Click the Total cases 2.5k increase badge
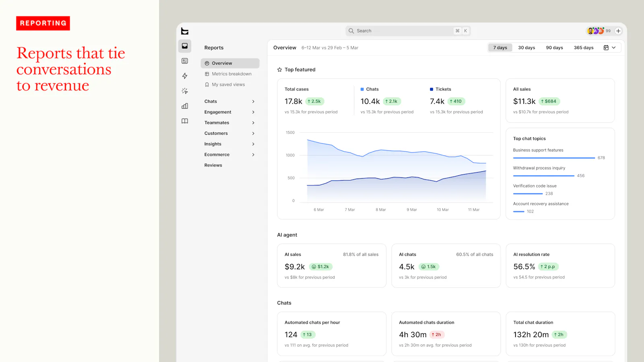Screen dimensions: 644x362 pyautogui.click(x=314, y=101)
